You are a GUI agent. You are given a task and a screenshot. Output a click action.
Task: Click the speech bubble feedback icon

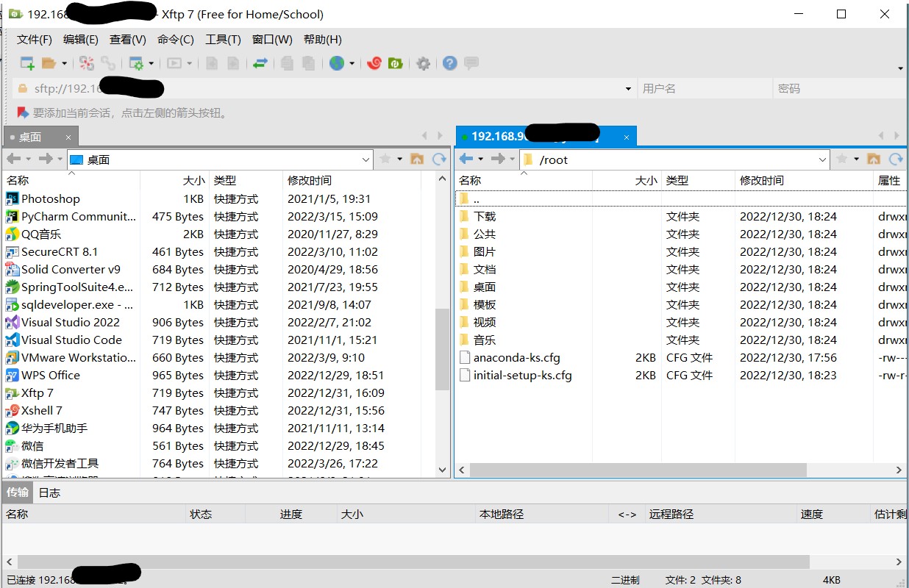[x=471, y=63]
